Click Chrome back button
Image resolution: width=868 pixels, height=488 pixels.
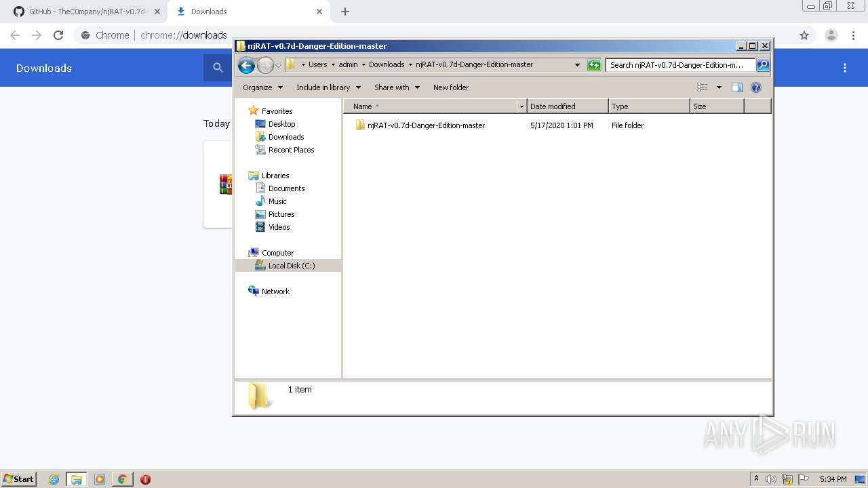(15, 35)
